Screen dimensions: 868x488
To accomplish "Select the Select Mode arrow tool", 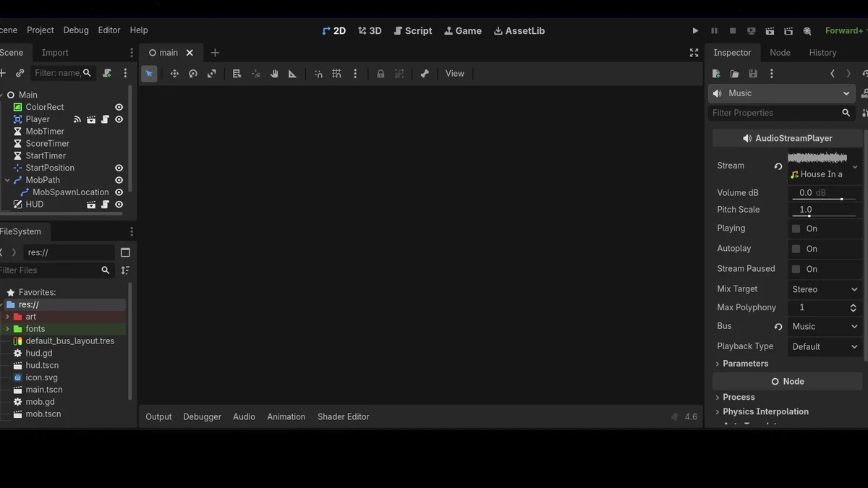I will (x=149, y=74).
